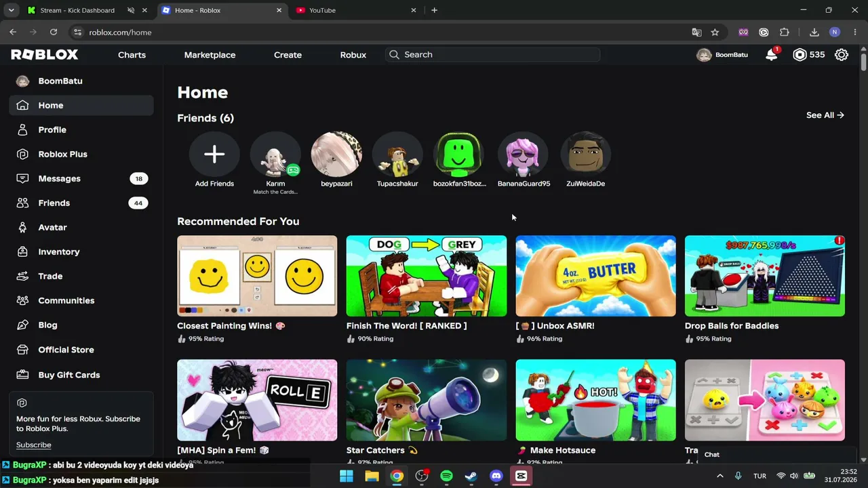Image resolution: width=868 pixels, height=488 pixels.
Task: Open CapCut from the taskbar
Action: [x=521, y=476]
